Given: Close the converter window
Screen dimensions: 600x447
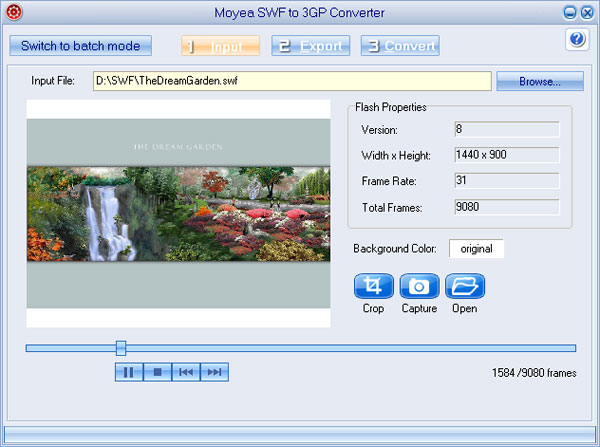Looking at the screenshot, I should [587, 13].
